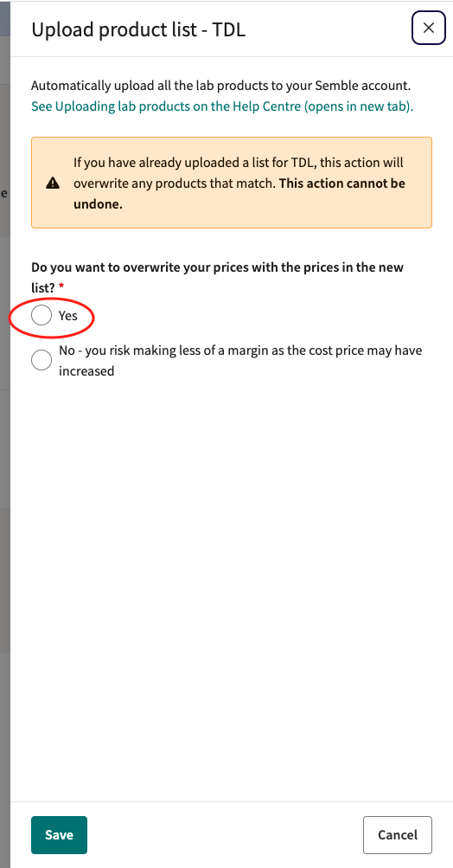Click the overwrite prices question label
453x868 pixels.
(x=217, y=277)
